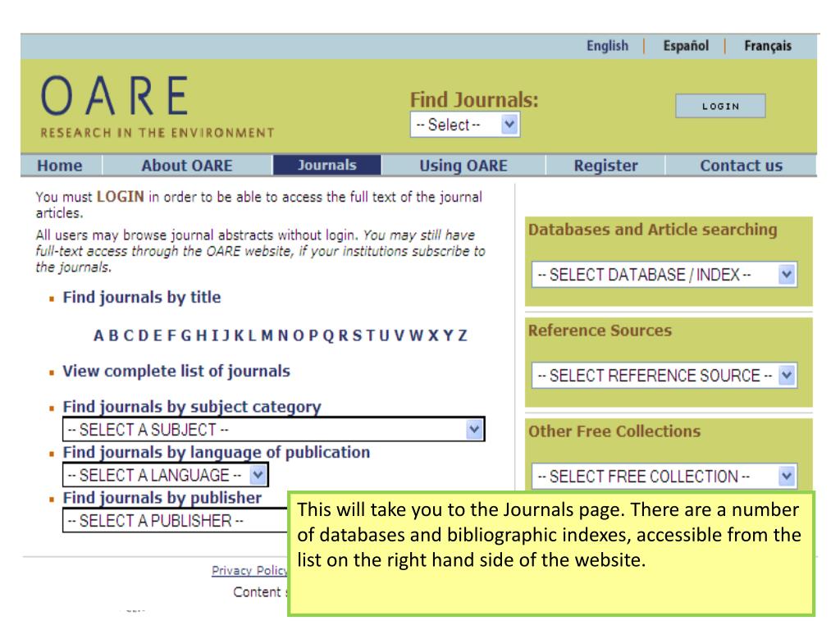Expand the SELECT A LANGUAGE dropdown
The image size is (840, 630).
pos(166,475)
